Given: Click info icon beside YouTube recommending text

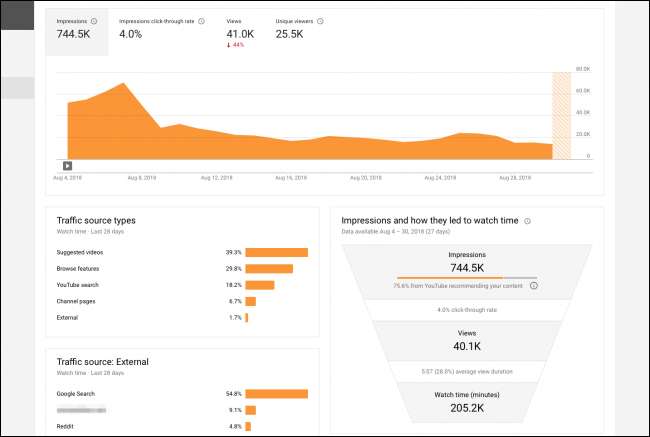Looking at the screenshot, I should tap(534, 285).
